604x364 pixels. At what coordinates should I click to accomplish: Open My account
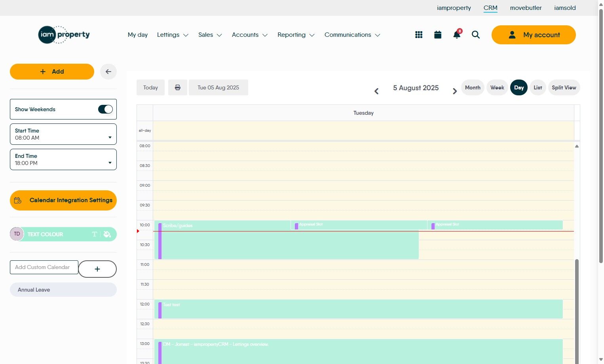pos(534,35)
